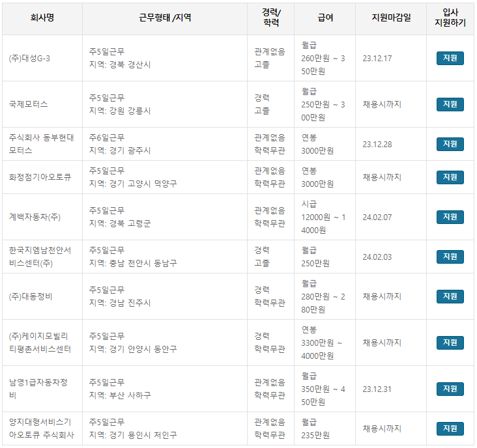Click deadline 23.12.31
The height and width of the screenshot is (448, 477).
click(x=377, y=389)
